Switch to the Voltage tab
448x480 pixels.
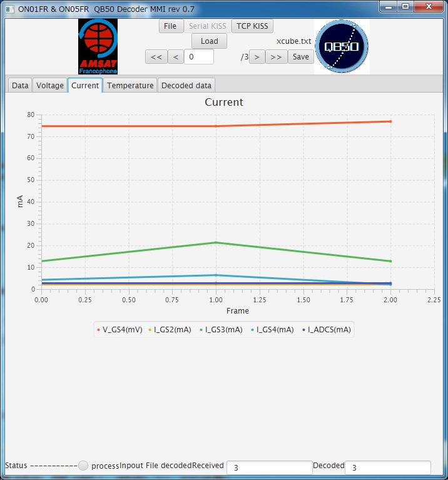[50, 85]
